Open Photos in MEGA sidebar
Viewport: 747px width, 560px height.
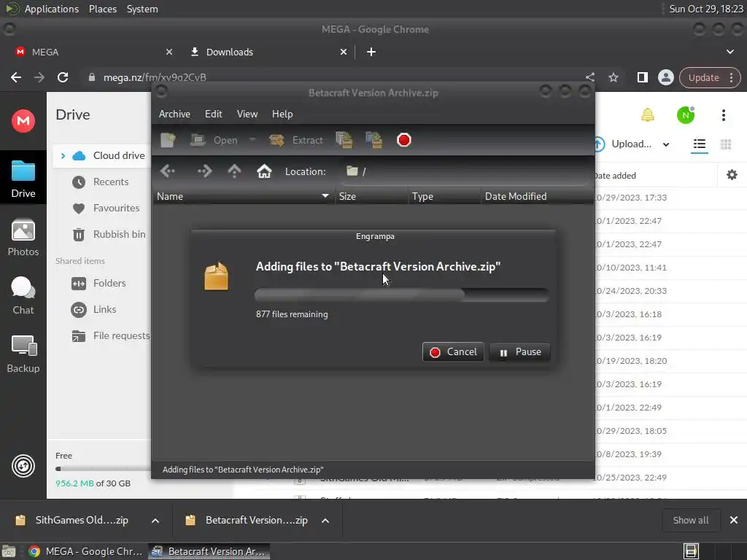(23, 238)
